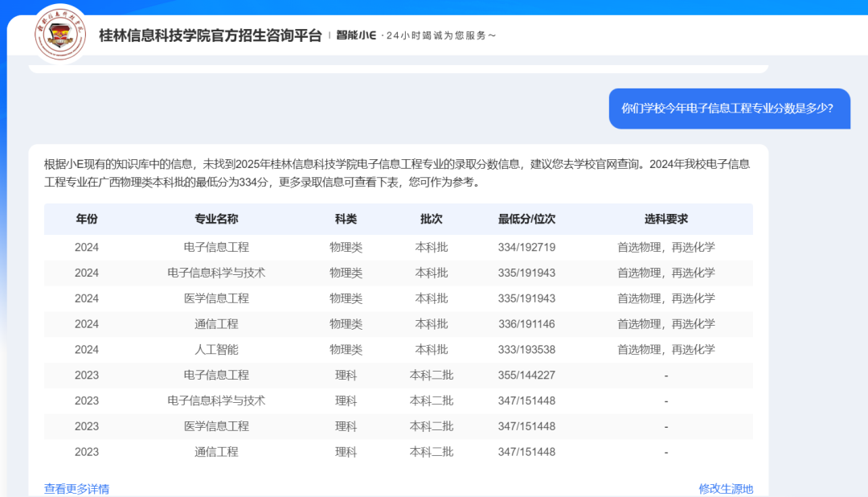Click the 科类 column header

(x=346, y=219)
